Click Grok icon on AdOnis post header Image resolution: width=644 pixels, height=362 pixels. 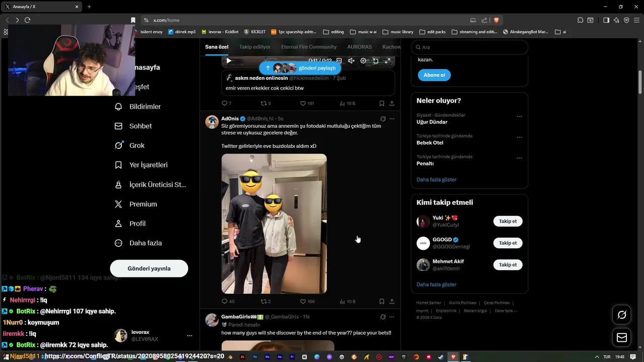click(383, 119)
